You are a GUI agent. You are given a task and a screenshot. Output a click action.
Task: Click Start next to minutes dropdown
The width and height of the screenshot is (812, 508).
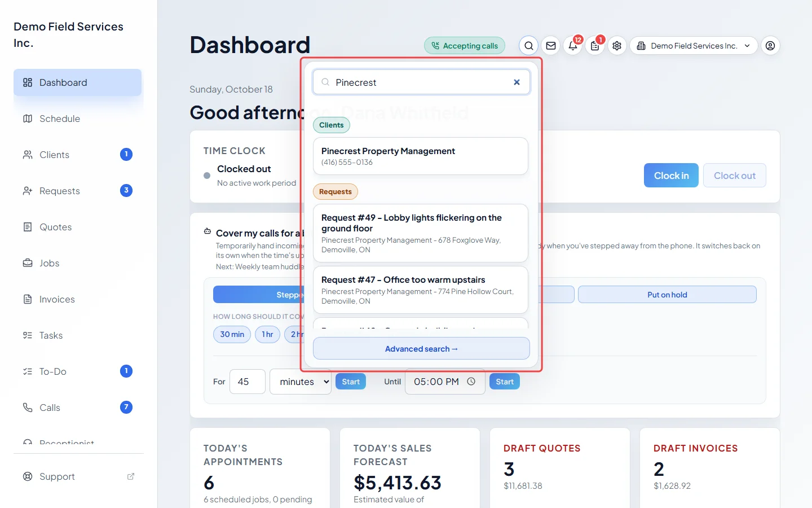351,382
